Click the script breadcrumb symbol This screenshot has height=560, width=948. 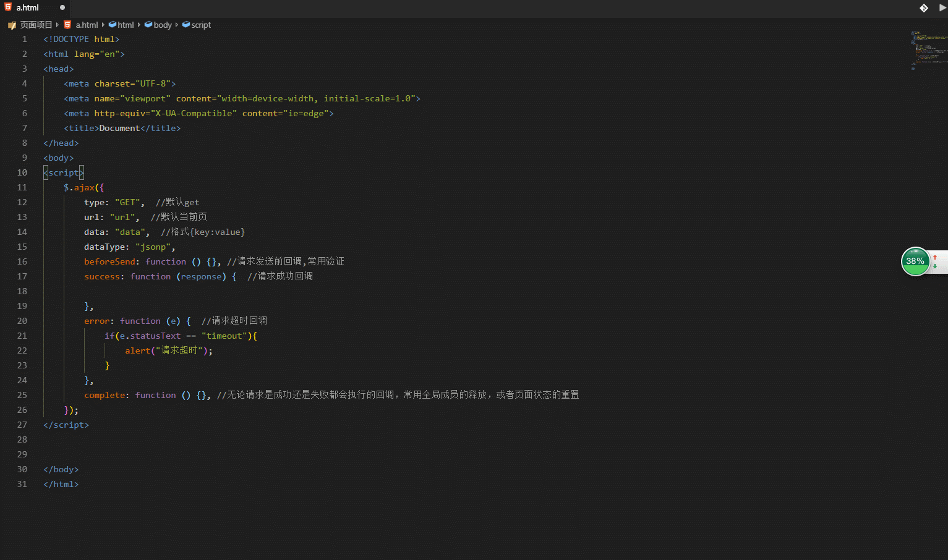click(201, 25)
